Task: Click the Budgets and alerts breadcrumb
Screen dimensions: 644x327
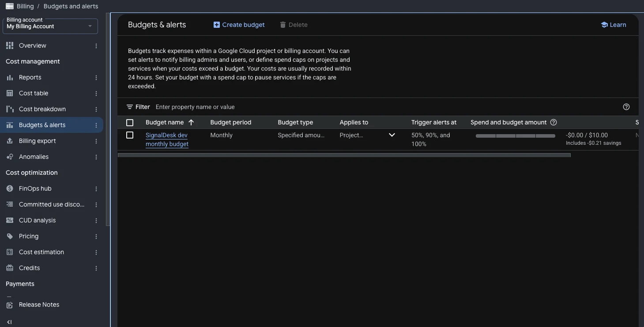Action: point(71,6)
